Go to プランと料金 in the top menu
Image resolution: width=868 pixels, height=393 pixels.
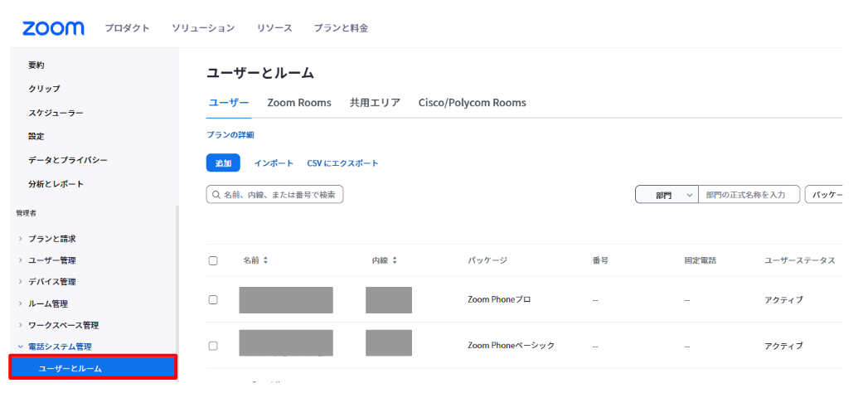[x=341, y=28]
